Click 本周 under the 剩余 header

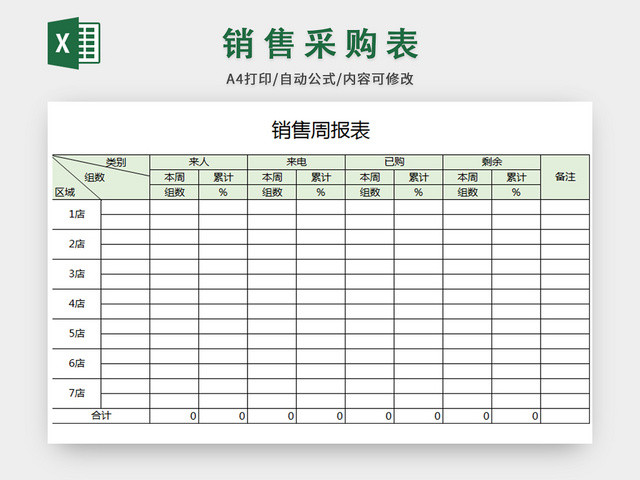point(467,177)
